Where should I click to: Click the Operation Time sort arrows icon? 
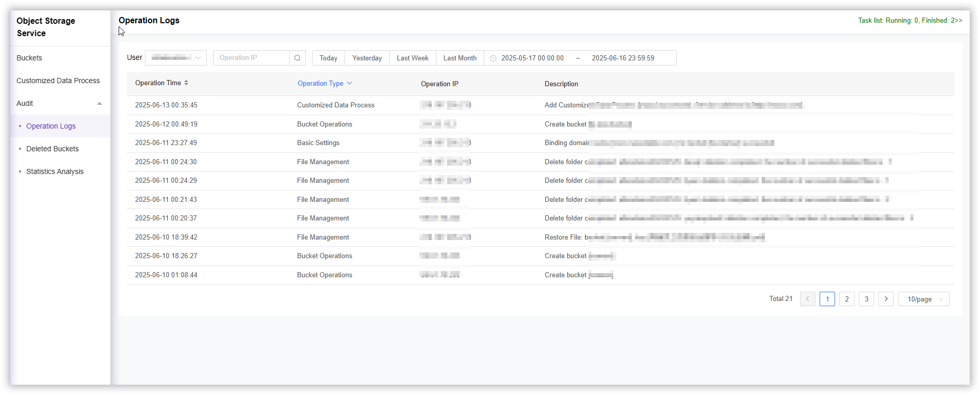point(186,83)
